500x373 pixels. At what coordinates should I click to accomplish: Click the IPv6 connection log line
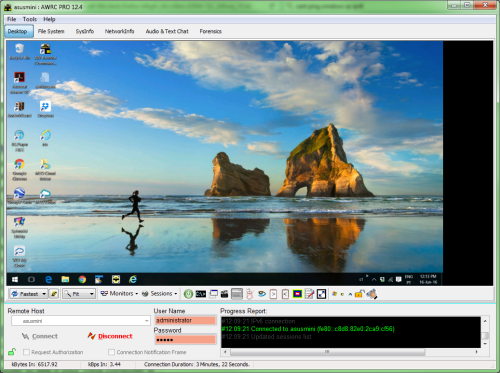pos(259,321)
